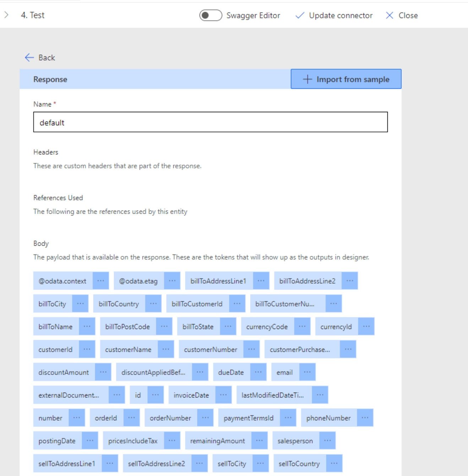The height and width of the screenshot is (476, 468).
Task: Click the ellipsis icon on the sellToCountry token
Action: pyautogui.click(x=334, y=464)
